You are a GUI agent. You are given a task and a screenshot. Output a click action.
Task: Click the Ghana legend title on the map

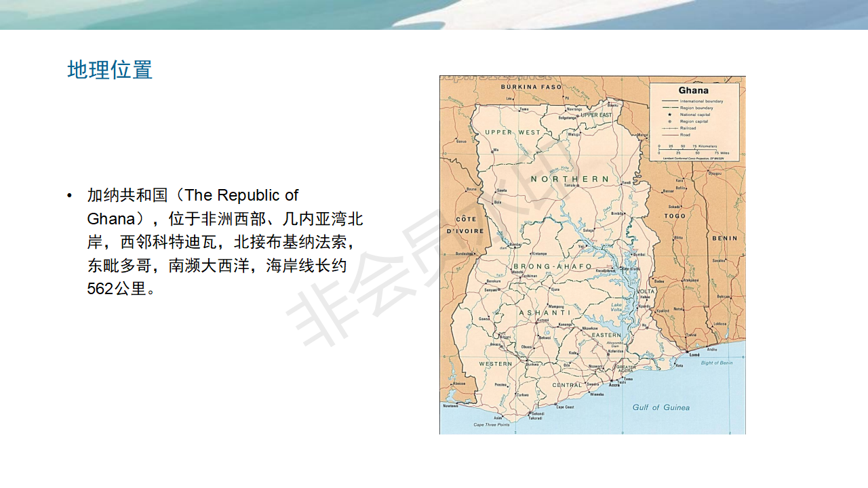693,90
